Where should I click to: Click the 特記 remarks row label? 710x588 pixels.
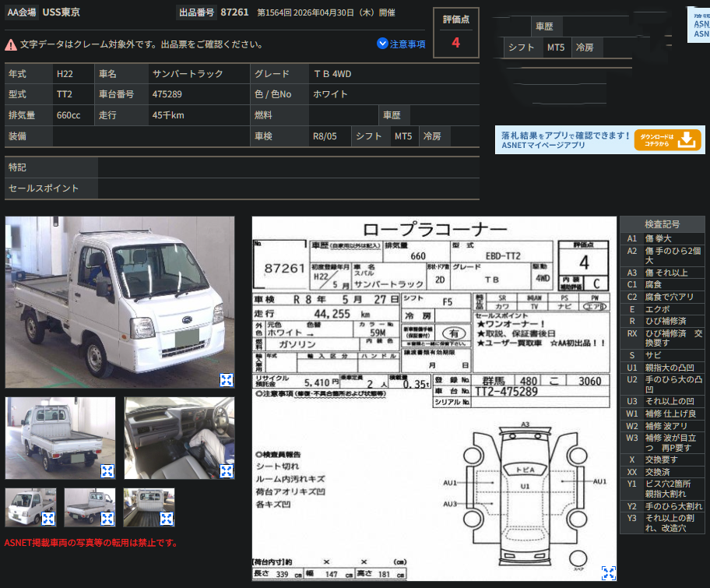(51, 167)
